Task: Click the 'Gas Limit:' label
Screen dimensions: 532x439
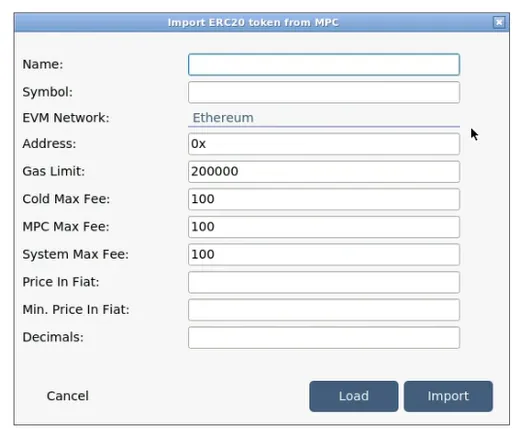Action: coord(54,171)
